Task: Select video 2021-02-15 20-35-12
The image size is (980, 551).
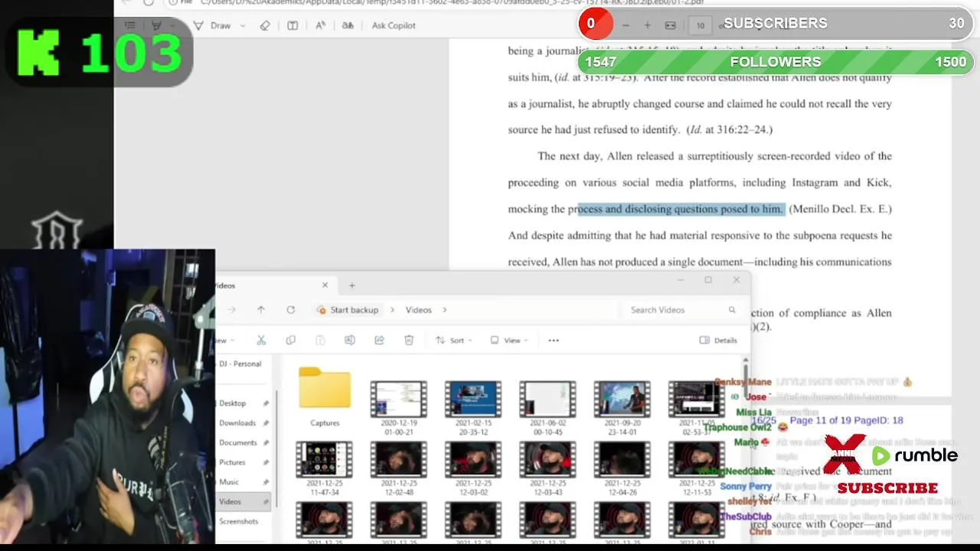Action: 473,407
